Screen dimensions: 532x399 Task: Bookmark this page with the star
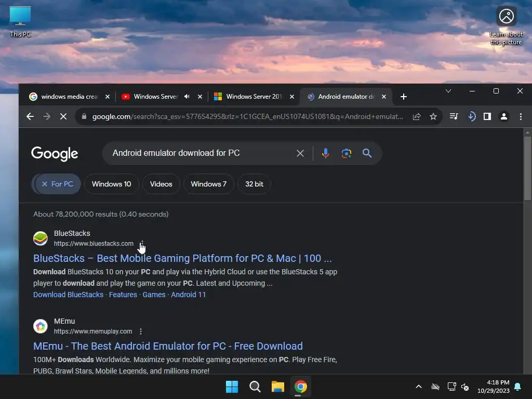coord(433,116)
